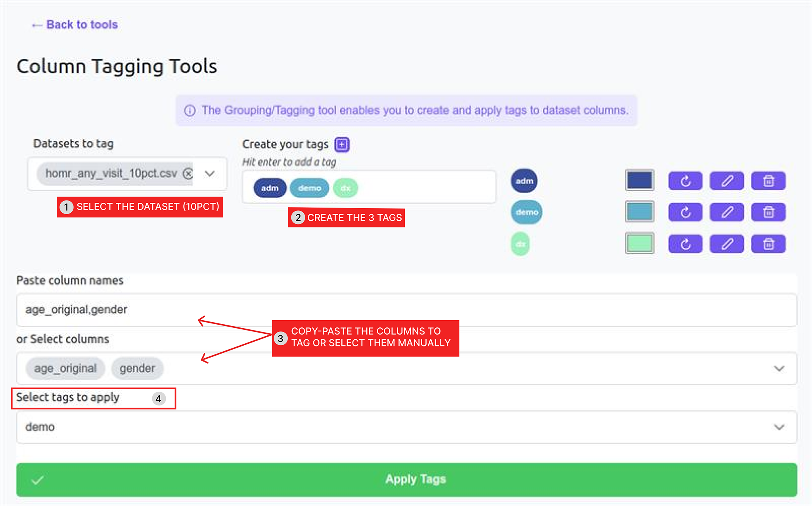Expand the Datasets to tag dropdown

tap(210, 173)
